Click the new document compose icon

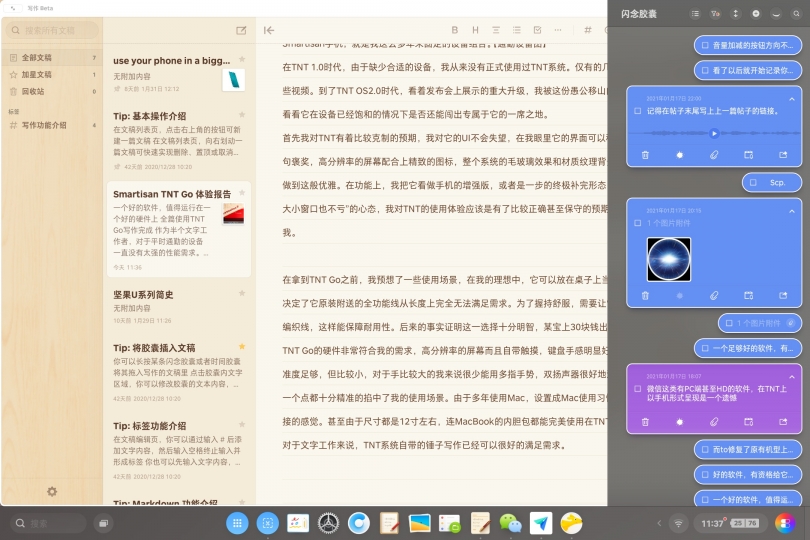click(241, 31)
